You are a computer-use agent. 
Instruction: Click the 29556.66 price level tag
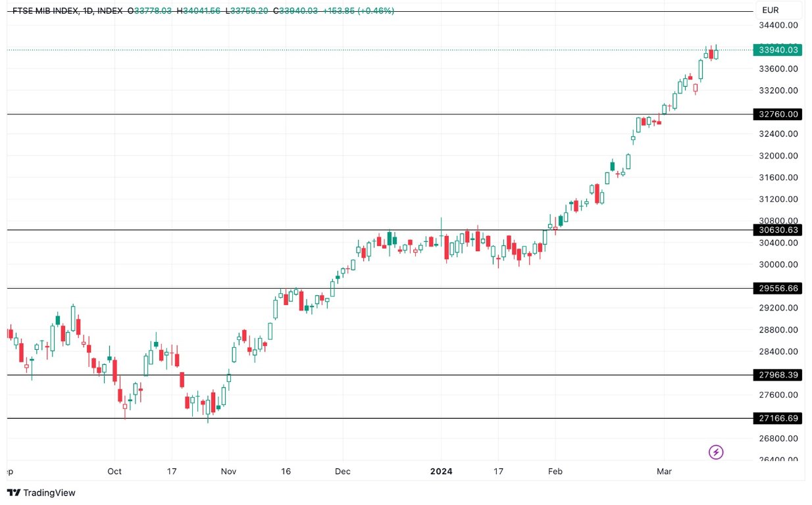pyautogui.click(x=777, y=288)
